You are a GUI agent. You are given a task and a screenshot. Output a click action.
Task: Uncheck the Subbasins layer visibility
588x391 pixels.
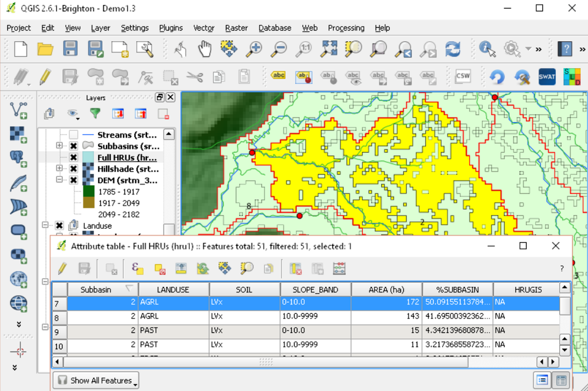(73, 146)
